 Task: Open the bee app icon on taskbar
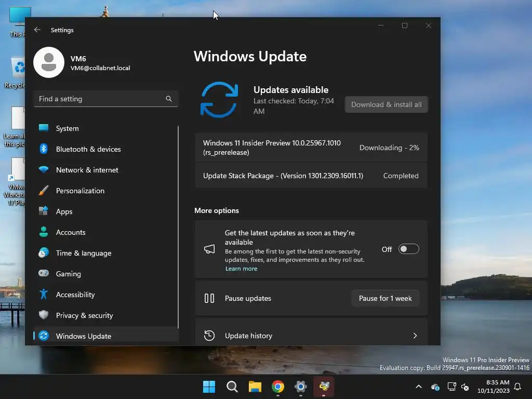click(x=324, y=386)
